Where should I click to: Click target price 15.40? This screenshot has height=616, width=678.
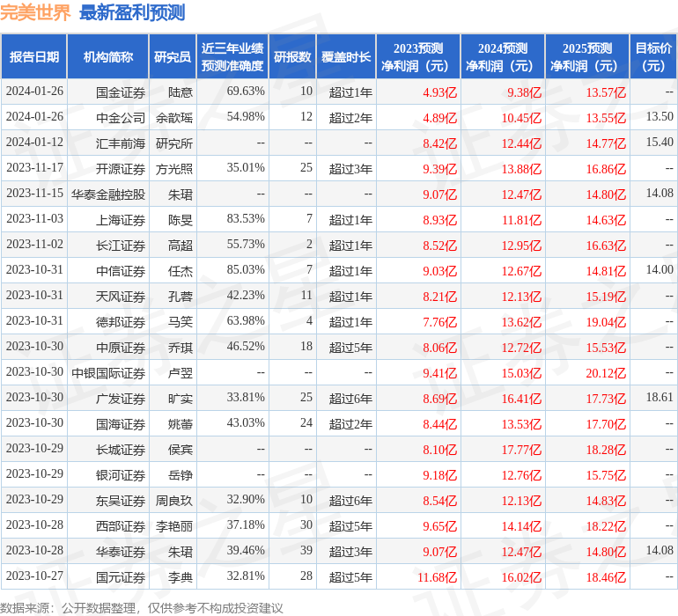tap(660, 143)
